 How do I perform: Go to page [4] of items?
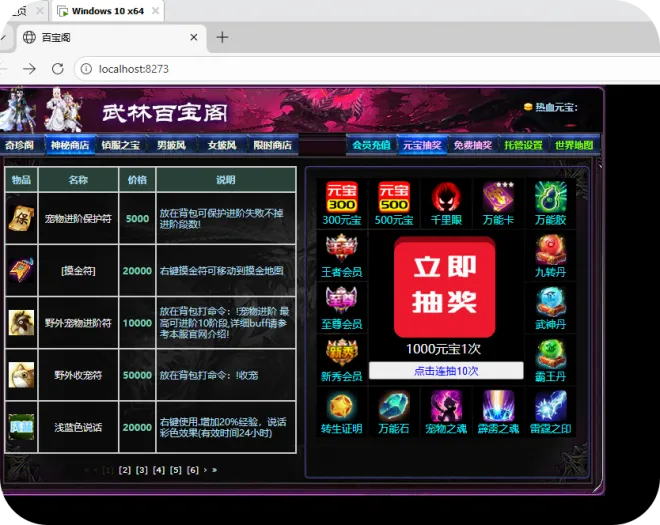pyautogui.click(x=159, y=470)
